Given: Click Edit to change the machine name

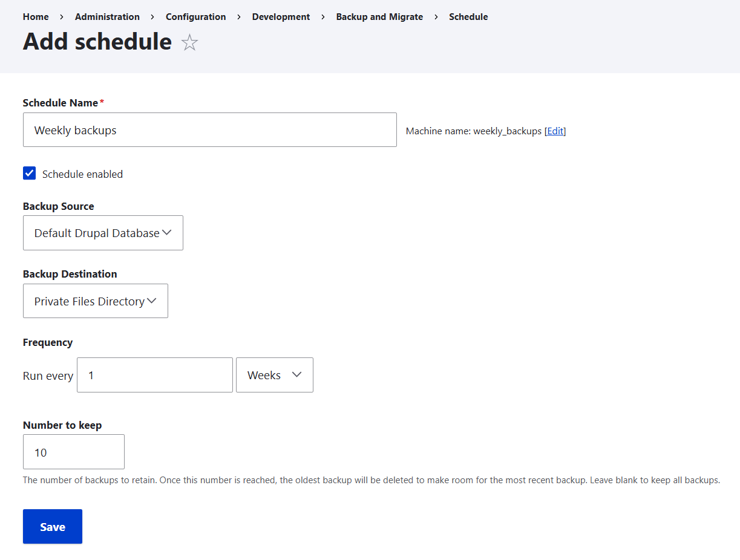Looking at the screenshot, I should click(555, 131).
